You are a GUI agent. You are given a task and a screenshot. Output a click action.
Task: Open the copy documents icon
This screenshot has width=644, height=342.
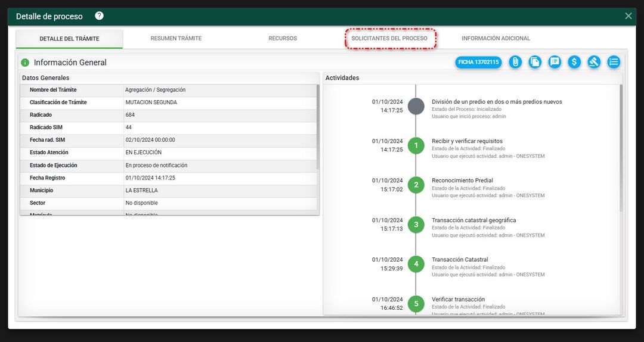(x=535, y=62)
